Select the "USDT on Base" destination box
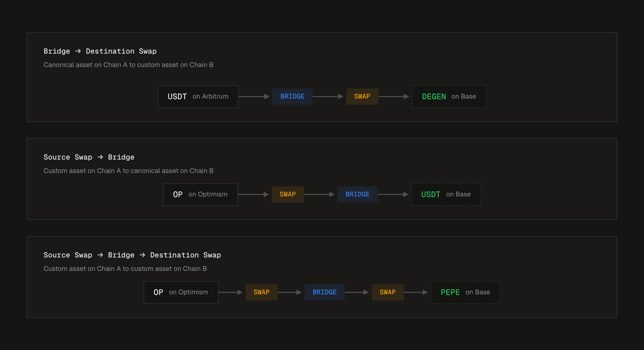644x350 pixels. coord(446,194)
